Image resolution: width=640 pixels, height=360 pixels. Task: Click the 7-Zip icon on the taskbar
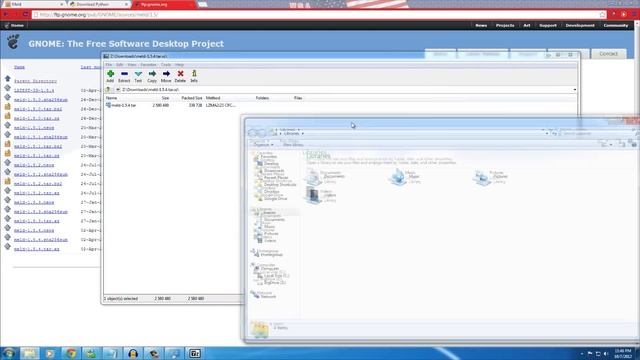(x=195, y=353)
